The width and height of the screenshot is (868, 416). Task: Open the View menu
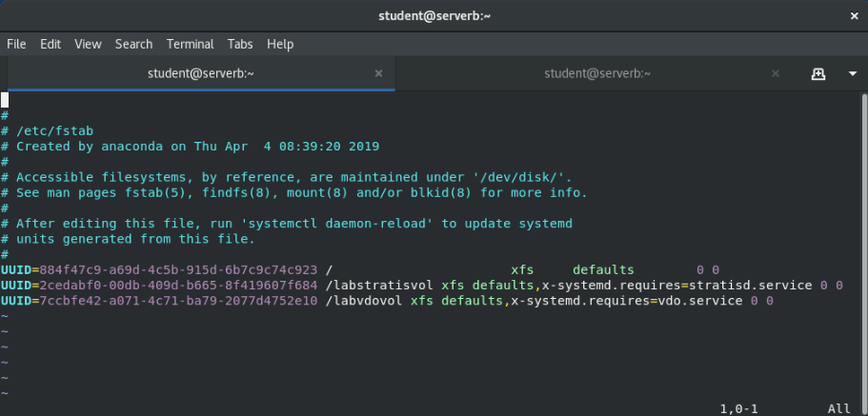[88, 44]
